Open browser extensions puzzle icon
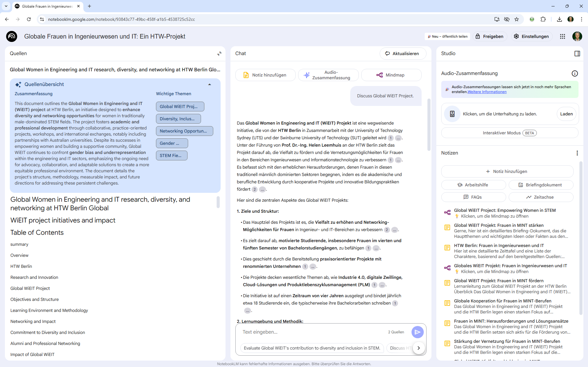Image resolution: width=588 pixels, height=367 pixels. [x=543, y=19]
